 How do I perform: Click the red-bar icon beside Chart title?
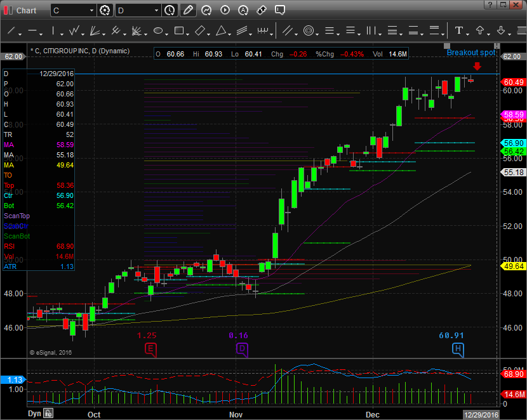[8, 10]
